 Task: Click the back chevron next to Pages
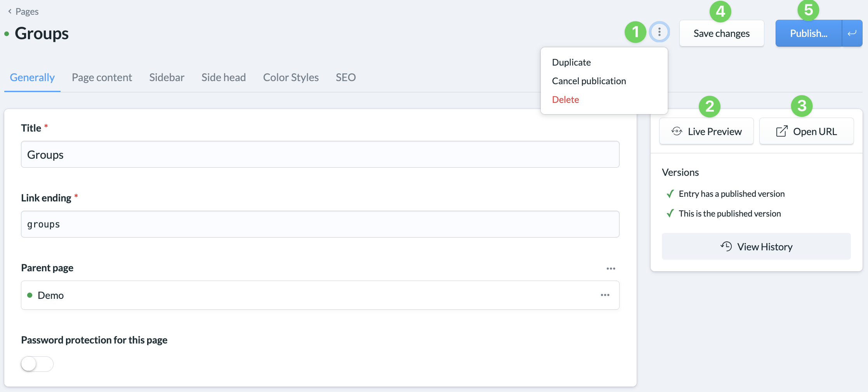(10, 11)
